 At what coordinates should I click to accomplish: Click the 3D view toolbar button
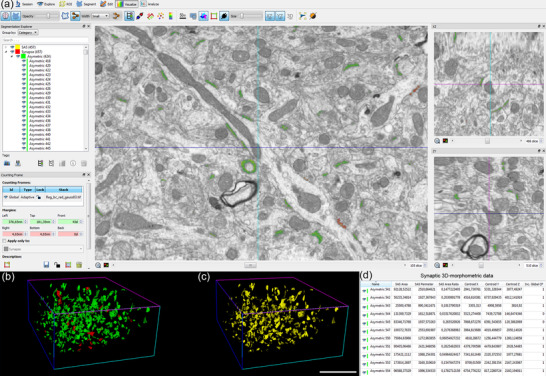point(290,16)
